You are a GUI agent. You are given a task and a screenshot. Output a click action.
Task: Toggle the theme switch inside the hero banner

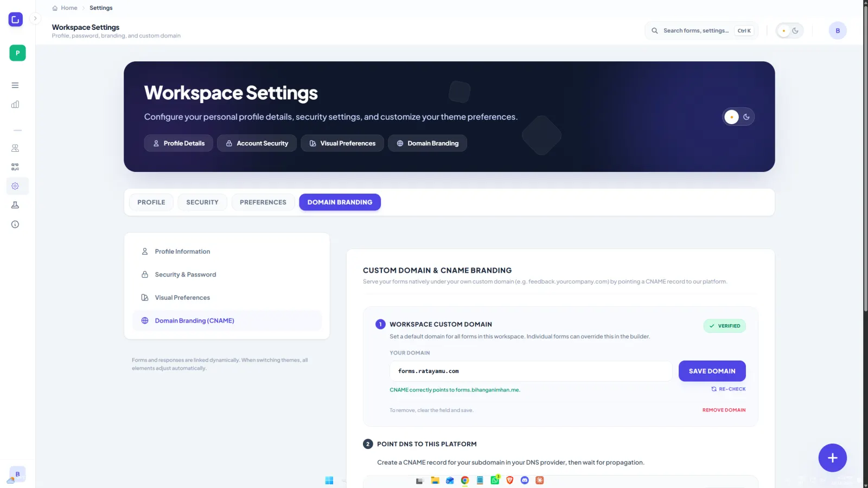pos(738,117)
